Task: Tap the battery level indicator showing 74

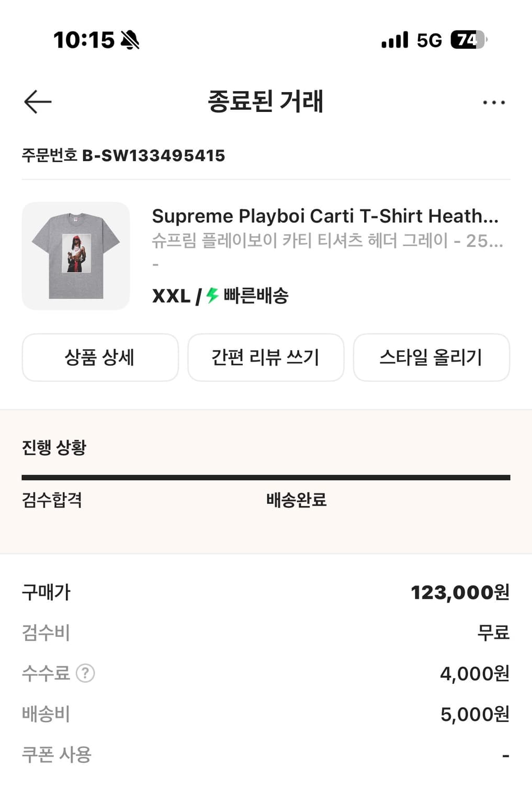Action: tap(467, 40)
